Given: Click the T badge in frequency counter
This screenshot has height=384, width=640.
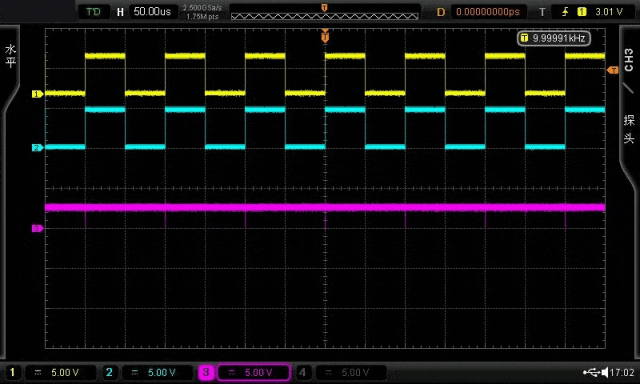Looking at the screenshot, I should click(x=524, y=38).
